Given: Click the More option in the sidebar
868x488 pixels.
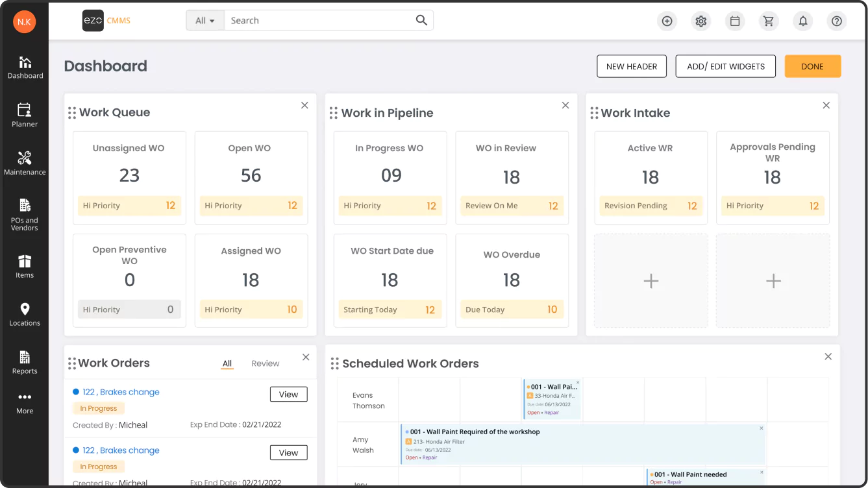Looking at the screenshot, I should tap(25, 402).
